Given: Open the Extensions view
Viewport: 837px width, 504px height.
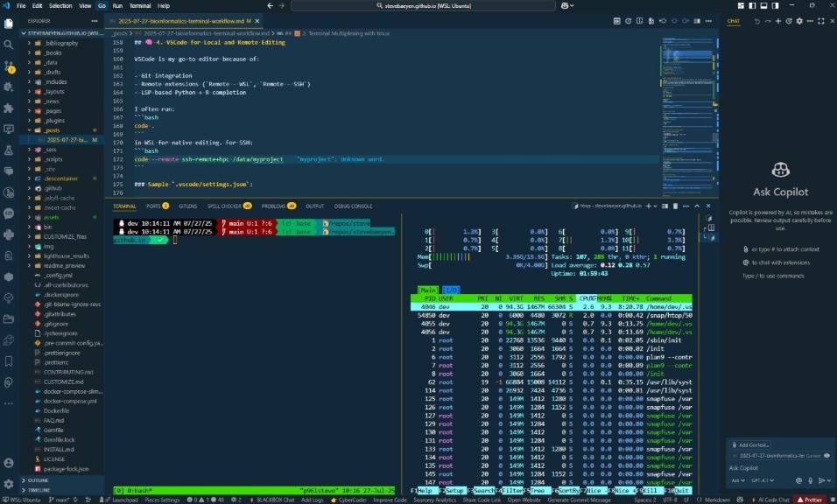Looking at the screenshot, I should coord(9,108).
